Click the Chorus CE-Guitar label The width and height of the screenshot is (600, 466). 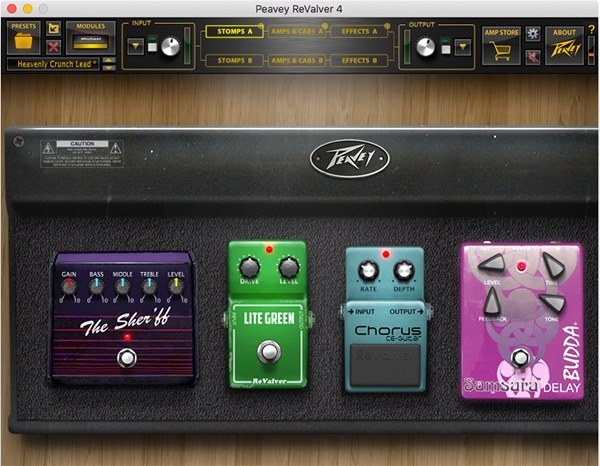click(x=388, y=332)
